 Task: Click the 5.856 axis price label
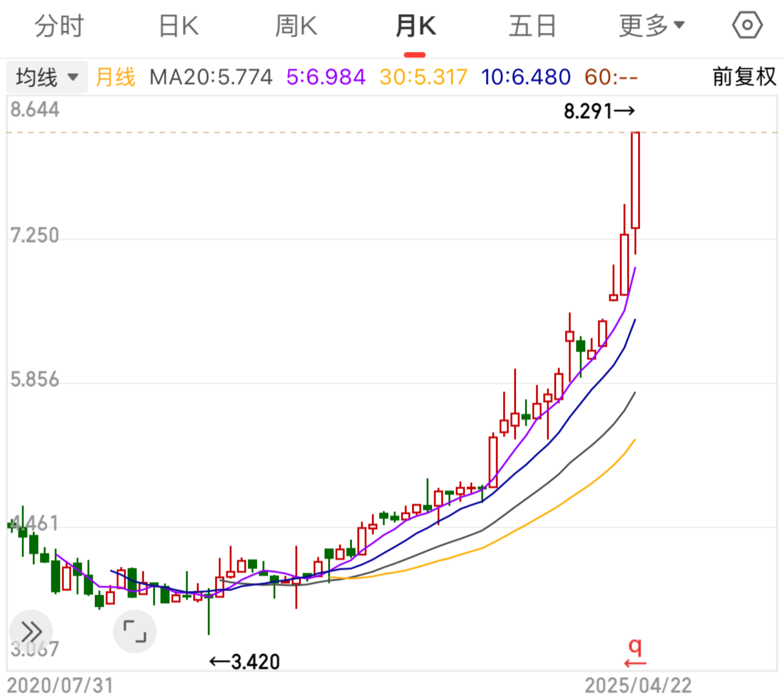click(35, 379)
